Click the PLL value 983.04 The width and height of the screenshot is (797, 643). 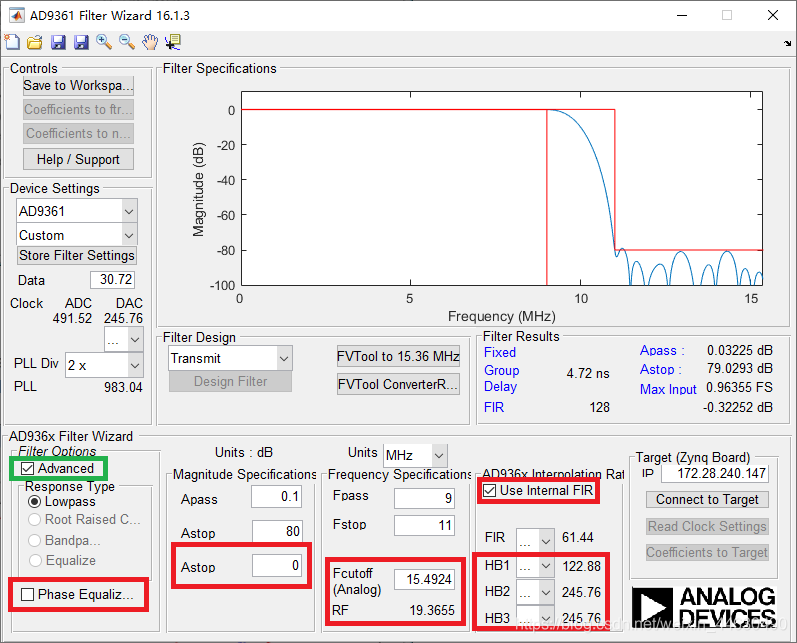[123, 387]
